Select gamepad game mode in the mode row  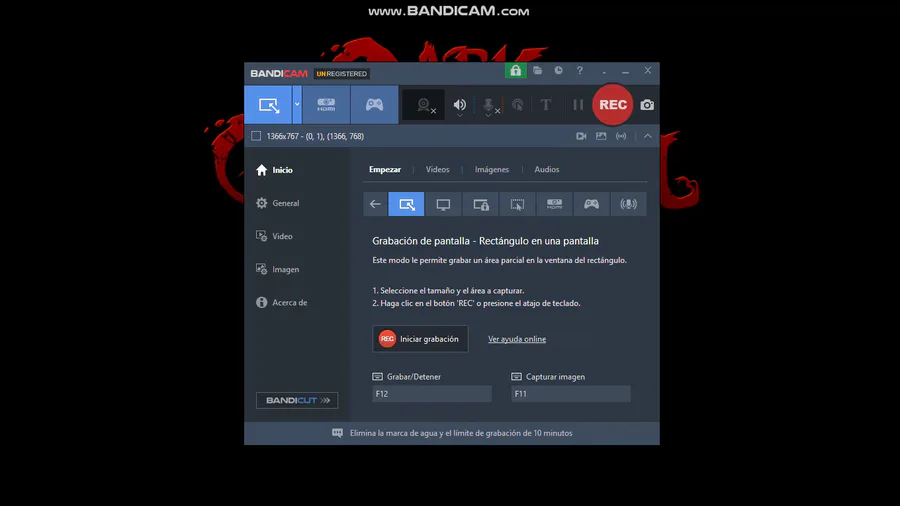pos(591,204)
